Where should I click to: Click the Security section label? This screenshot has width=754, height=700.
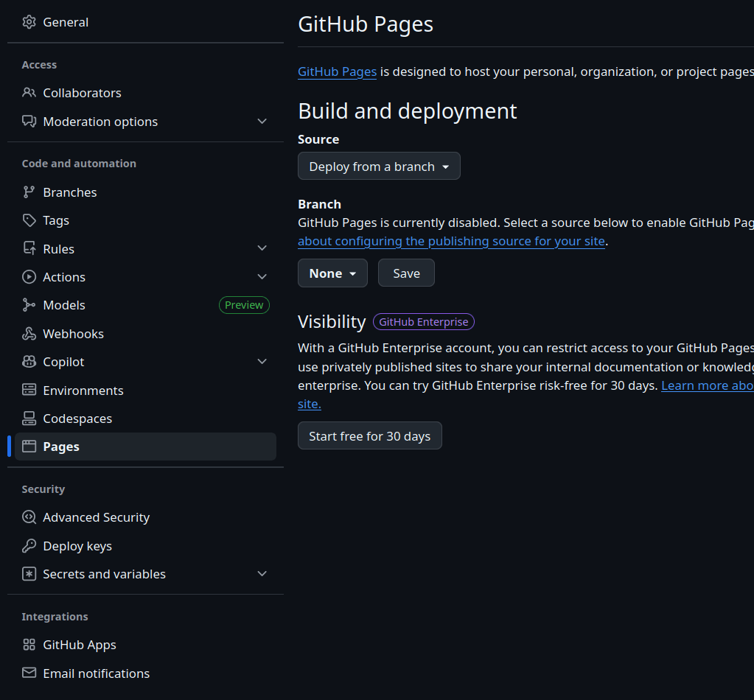click(x=43, y=489)
